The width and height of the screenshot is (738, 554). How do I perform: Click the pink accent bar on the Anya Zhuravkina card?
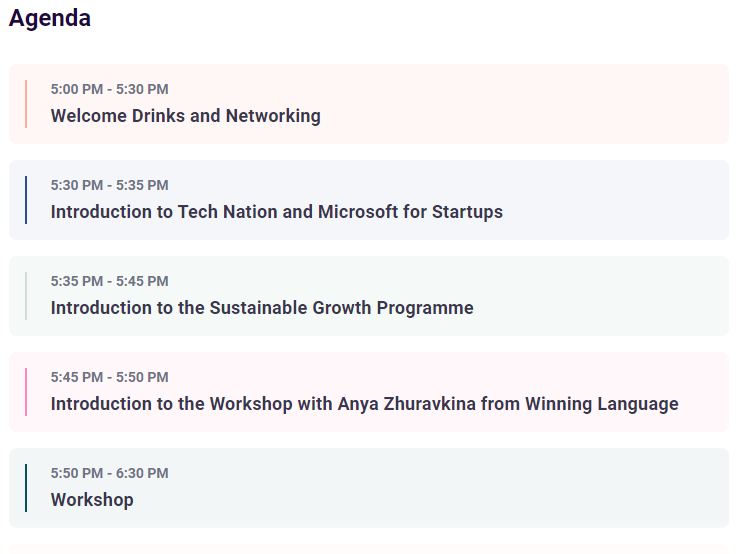[x=26, y=392]
